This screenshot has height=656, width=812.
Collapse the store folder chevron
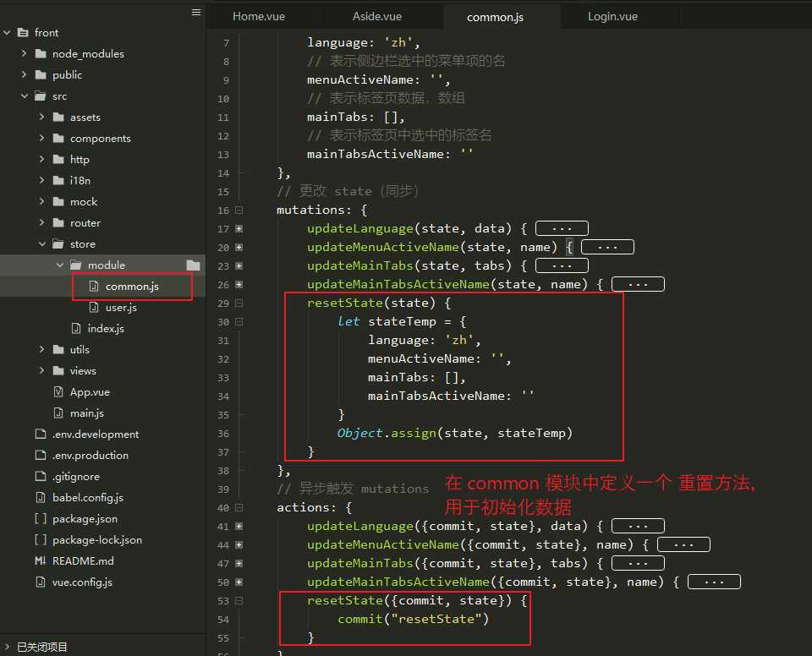click(x=42, y=243)
